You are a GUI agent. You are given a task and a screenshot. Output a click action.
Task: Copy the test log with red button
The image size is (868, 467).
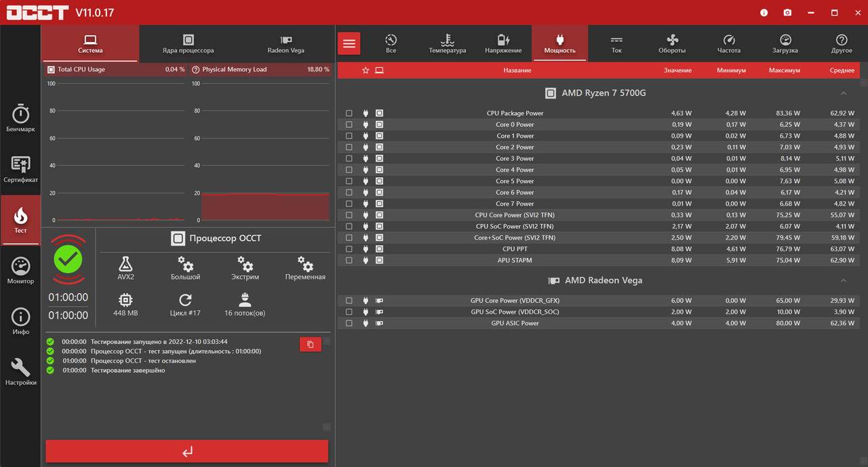[x=311, y=344]
